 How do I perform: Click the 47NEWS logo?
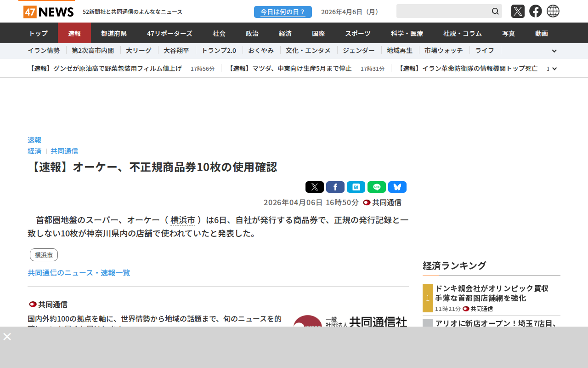point(48,11)
